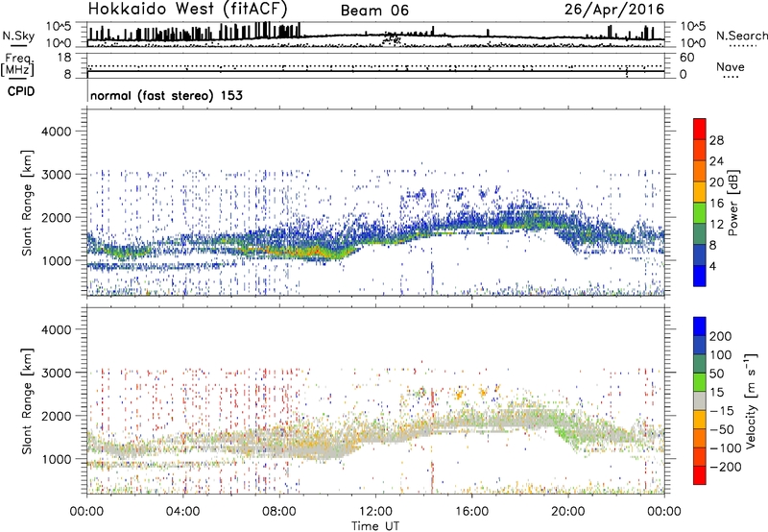Click the "Power [dB]" colorbar title
Viewport: 768px width, 532px height.
click(x=733, y=203)
